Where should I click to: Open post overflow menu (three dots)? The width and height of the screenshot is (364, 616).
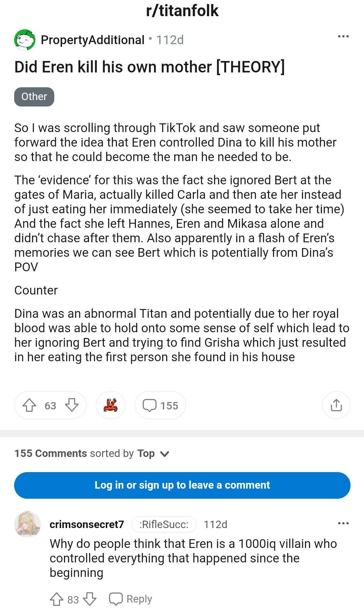[343, 36]
